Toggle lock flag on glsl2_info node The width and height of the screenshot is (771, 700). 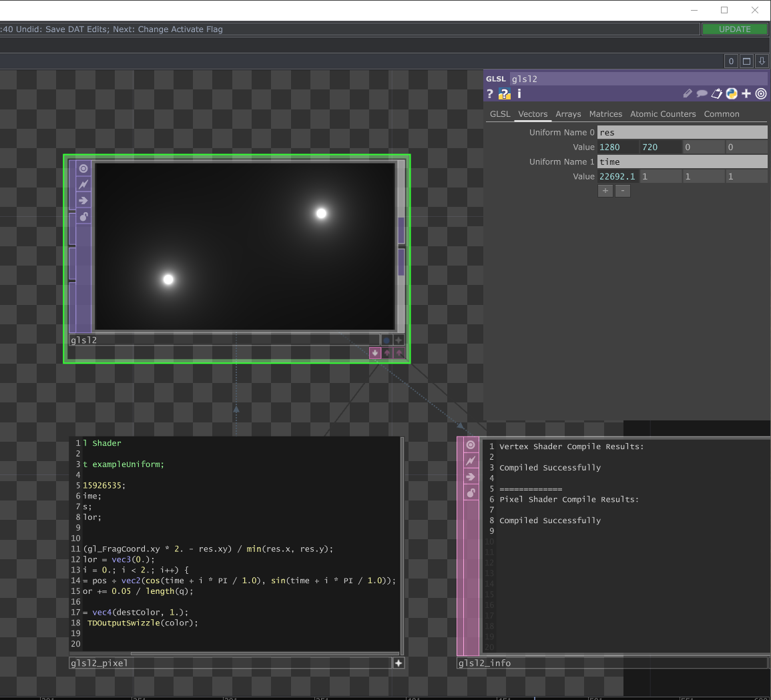coord(471,493)
